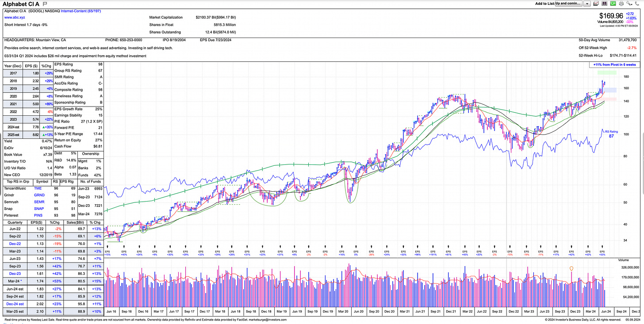Click the phone contact icon

click(x=638, y=4)
